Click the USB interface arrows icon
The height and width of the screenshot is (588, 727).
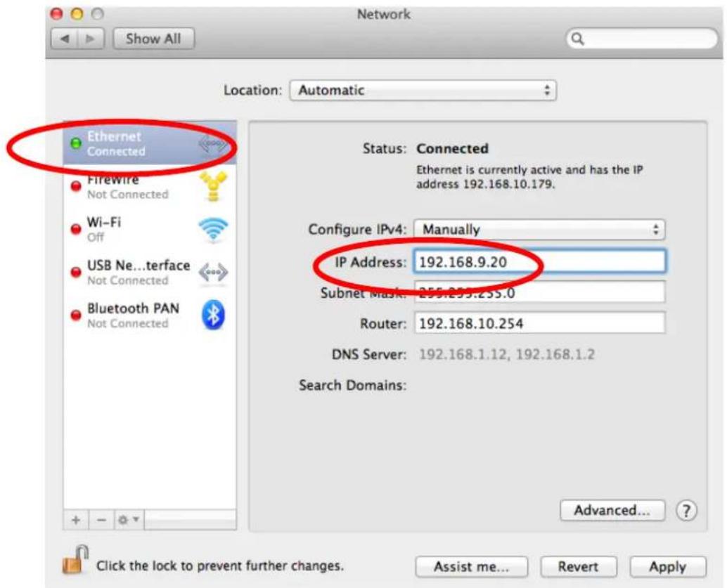[213, 273]
